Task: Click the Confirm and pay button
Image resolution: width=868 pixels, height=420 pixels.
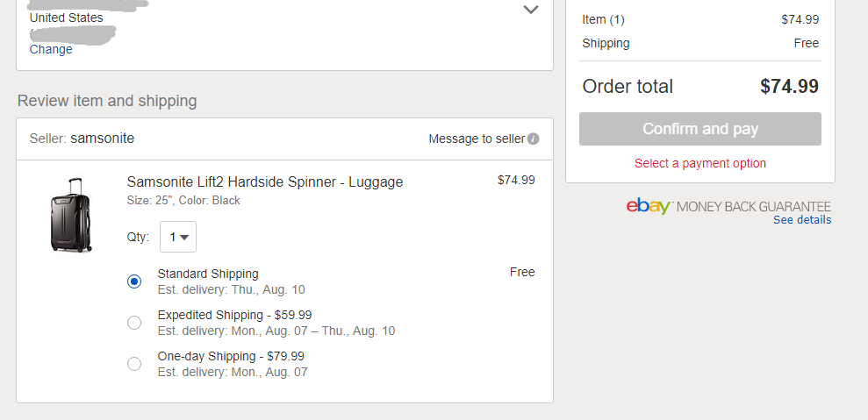Action: coord(700,129)
